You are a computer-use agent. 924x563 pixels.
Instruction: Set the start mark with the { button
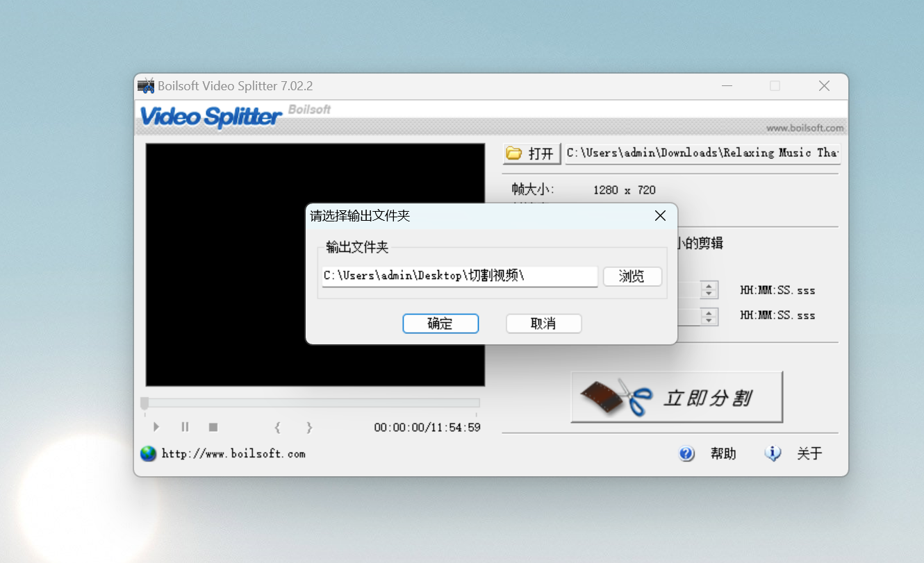tap(278, 427)
